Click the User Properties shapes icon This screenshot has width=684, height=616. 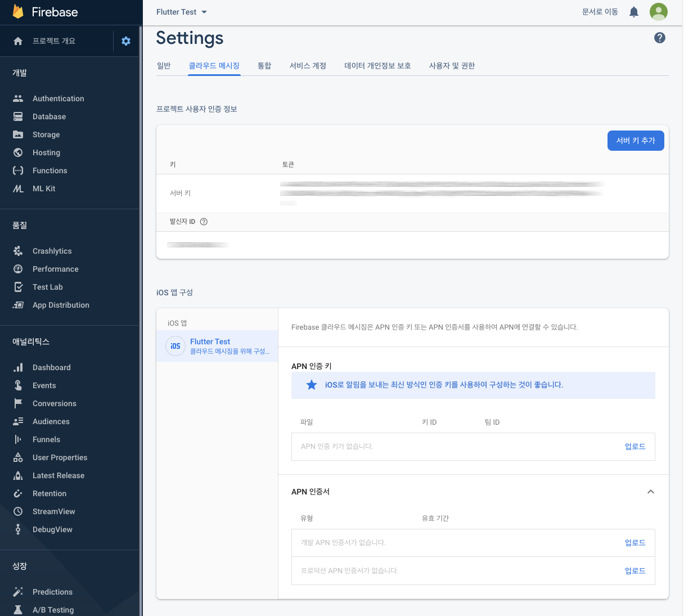point(18,457)
